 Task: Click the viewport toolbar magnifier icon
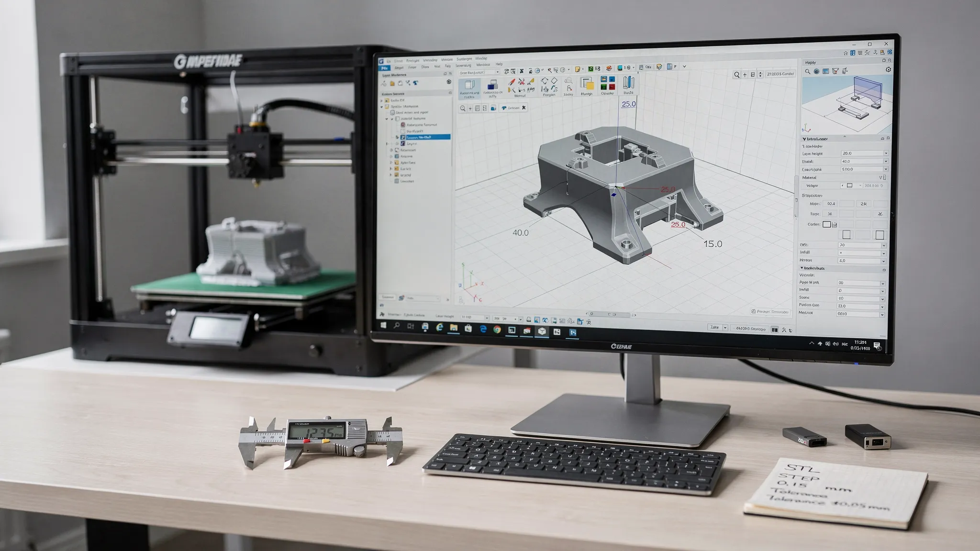(463, 108)
